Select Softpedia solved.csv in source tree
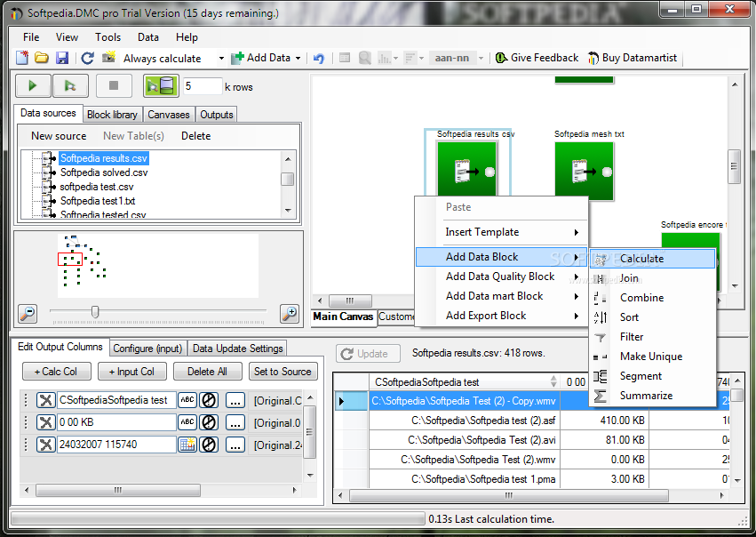Screen dimensions: 756x537 104,172
